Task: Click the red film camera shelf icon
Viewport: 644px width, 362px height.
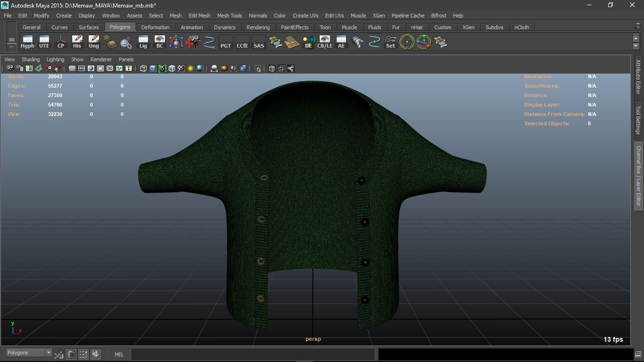Action: (192, 42)
